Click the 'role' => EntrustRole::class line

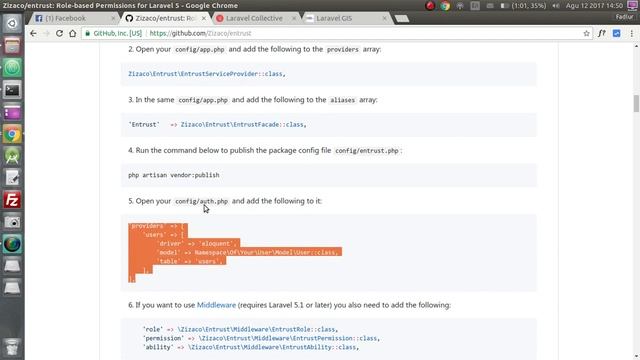240,329
